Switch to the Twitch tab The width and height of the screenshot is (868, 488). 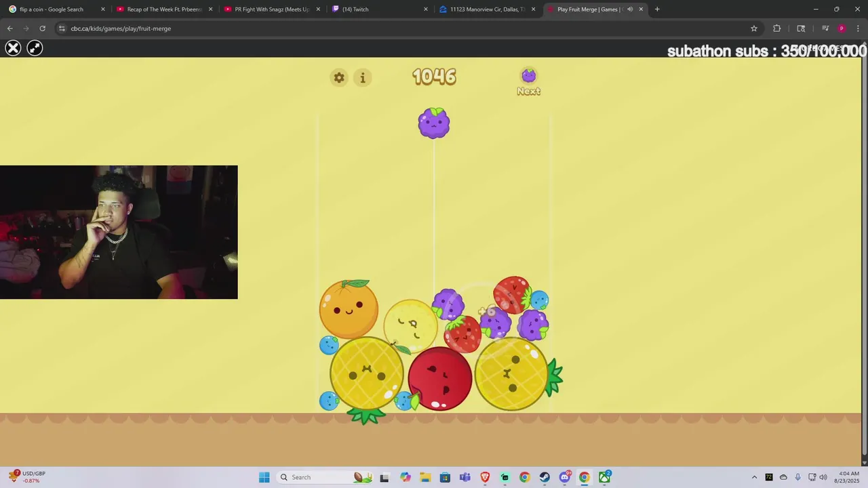[x=380, y=9]
